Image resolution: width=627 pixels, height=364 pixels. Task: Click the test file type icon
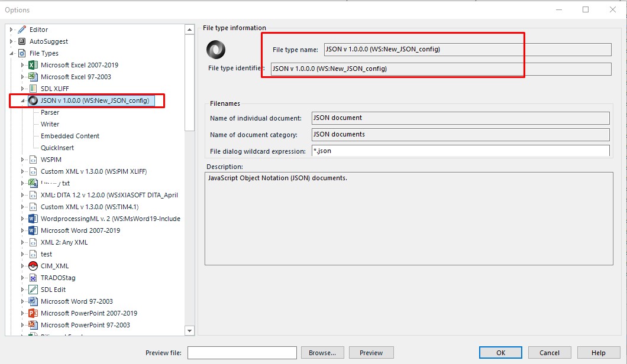point(33,254)
